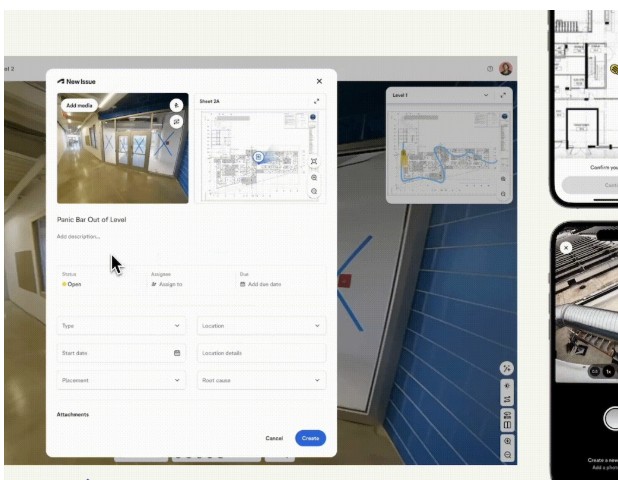Screen dimensions: 618x480
Task: Zoom out on the 360 viewer
Action: pyautogui.click(x=507, y=455)
